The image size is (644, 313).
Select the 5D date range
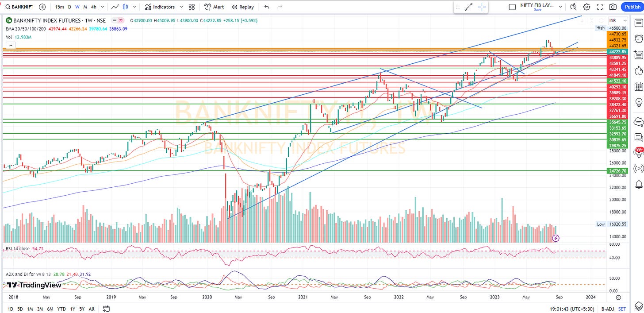tap(20, 309)
